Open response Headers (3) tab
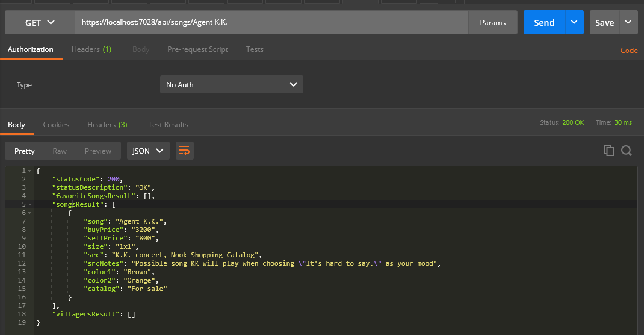 (x=107, y=125)
